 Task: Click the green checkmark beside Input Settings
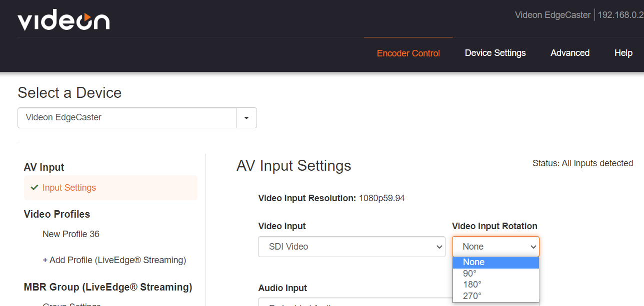(x=34, y=188)
